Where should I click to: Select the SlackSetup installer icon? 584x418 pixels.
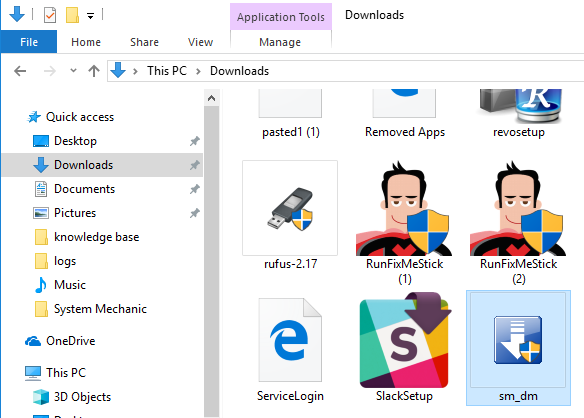tap(404, 340)
